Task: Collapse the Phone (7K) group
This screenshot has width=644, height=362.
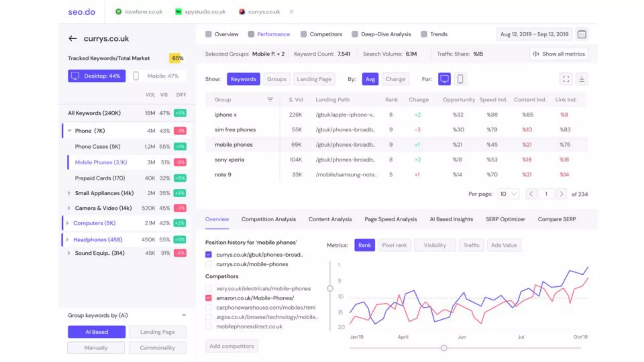Action: pyautogui.click(x=69, y=131)
